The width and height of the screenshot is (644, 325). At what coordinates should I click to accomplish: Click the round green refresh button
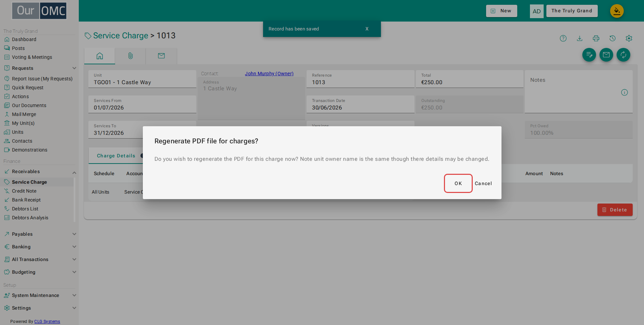coord(623,55)
